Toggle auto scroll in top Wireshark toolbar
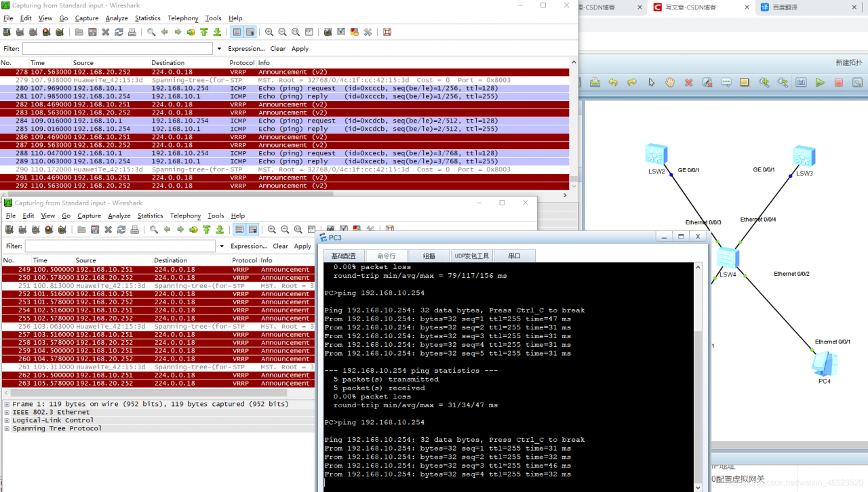The height and width of the screenshot is (492, 868). click(250, 32)
